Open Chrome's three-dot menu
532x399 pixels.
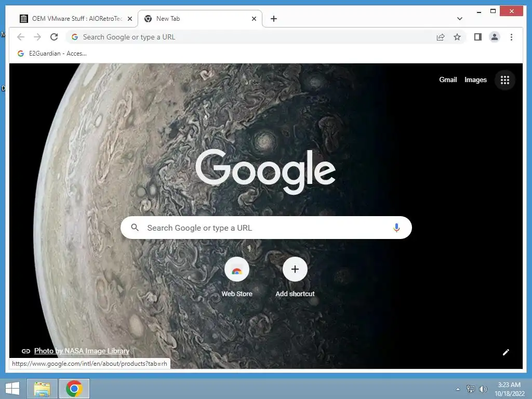coord(511,37)
